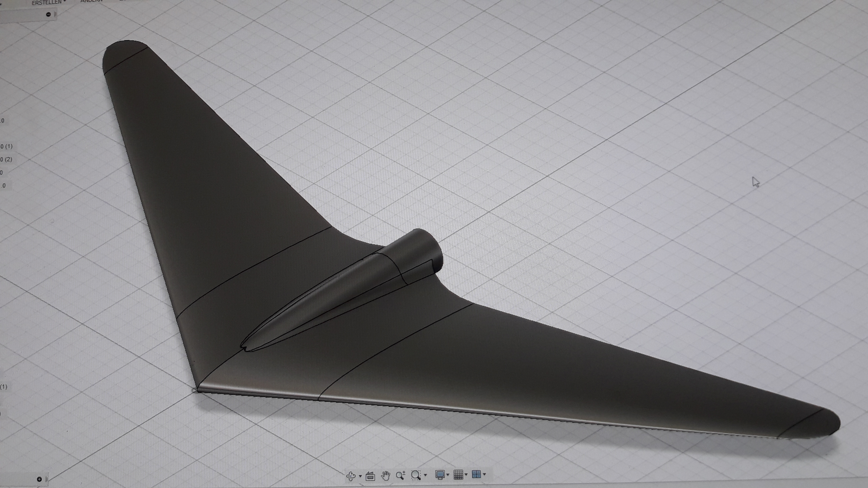Open the Viewports dropdown arrow
The image size is (868, 488).
tap(485, 474)
